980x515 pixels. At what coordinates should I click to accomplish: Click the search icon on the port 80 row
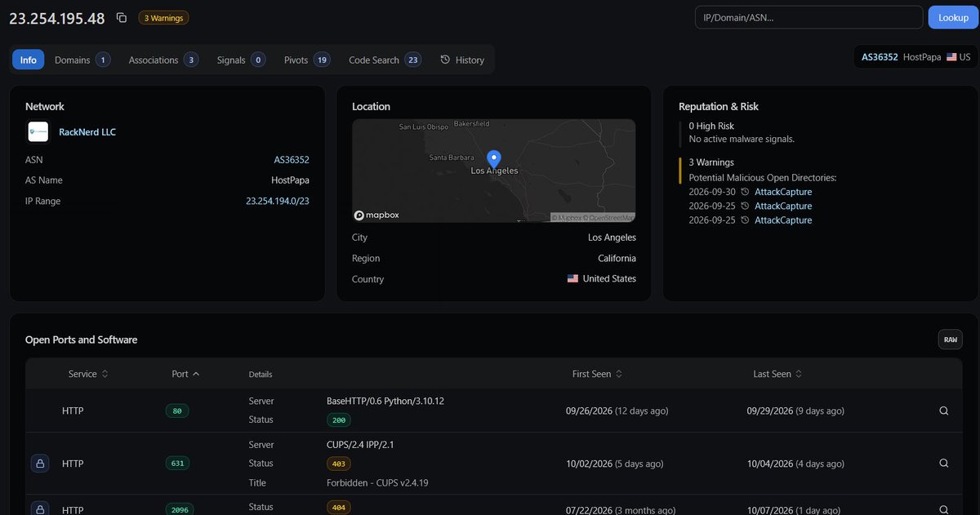tap(944, 411)
